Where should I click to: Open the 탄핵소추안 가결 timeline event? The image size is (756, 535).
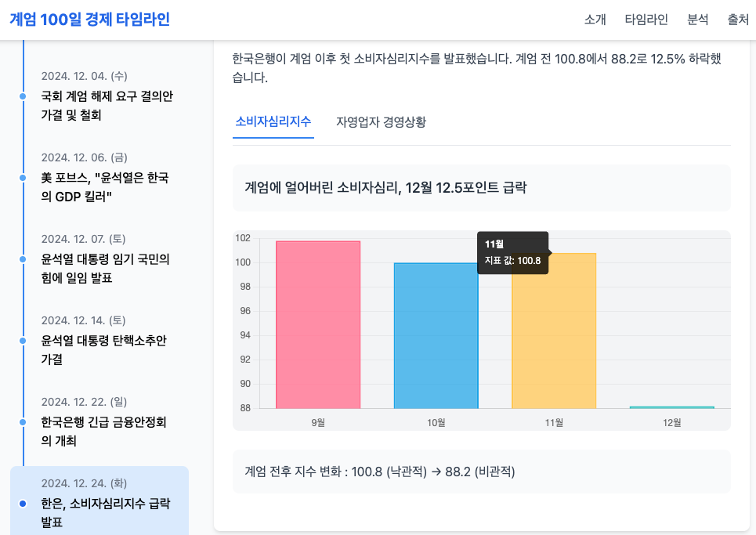[x=103, y=349]
